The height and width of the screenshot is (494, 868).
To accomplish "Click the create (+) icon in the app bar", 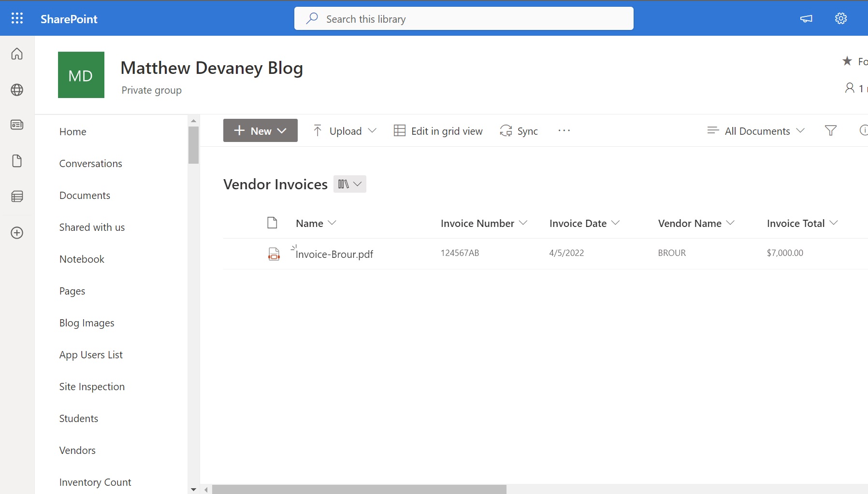I will 17,233.
